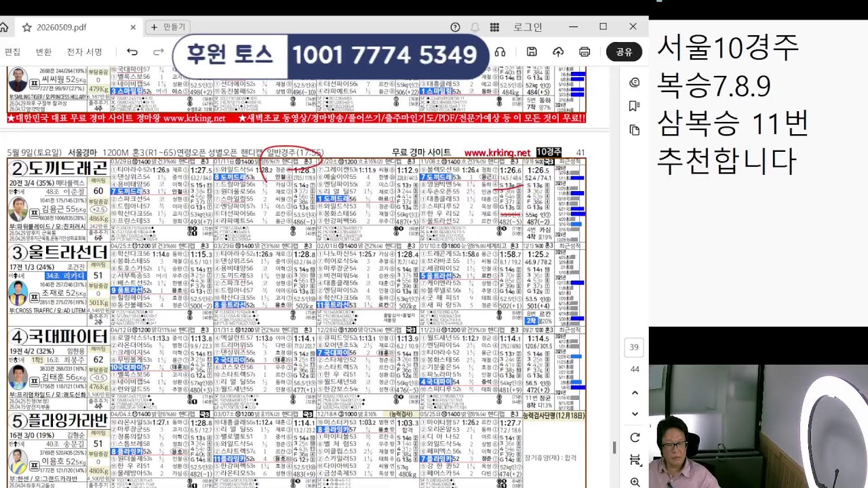Open the 변환 menu
The height and width of the screenshot is (488, 868).
pyautogui.click(x=43, y=52)
